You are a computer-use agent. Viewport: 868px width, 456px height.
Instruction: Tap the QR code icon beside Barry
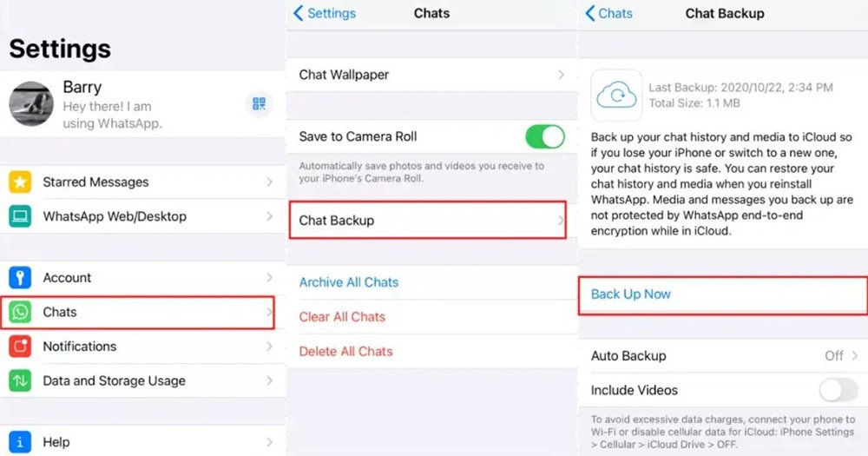click(x=259, y=103)
